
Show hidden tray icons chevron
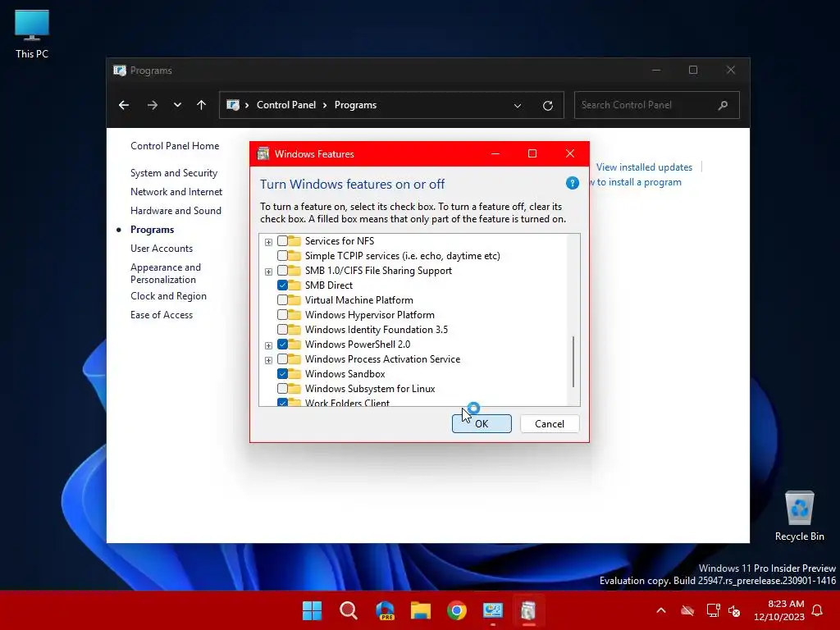click(x=661, y=610)
